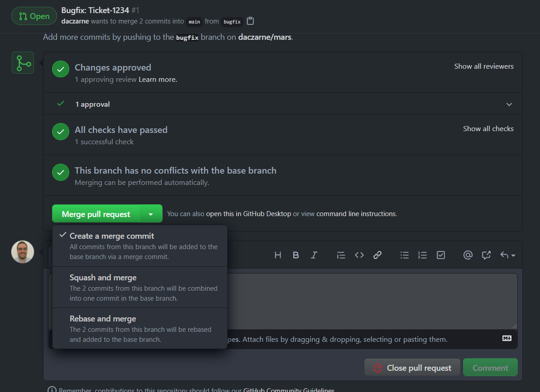This screenshot has width=540, height=392.
Task: Expand the 1 approval row
Action: click(509, 104)
